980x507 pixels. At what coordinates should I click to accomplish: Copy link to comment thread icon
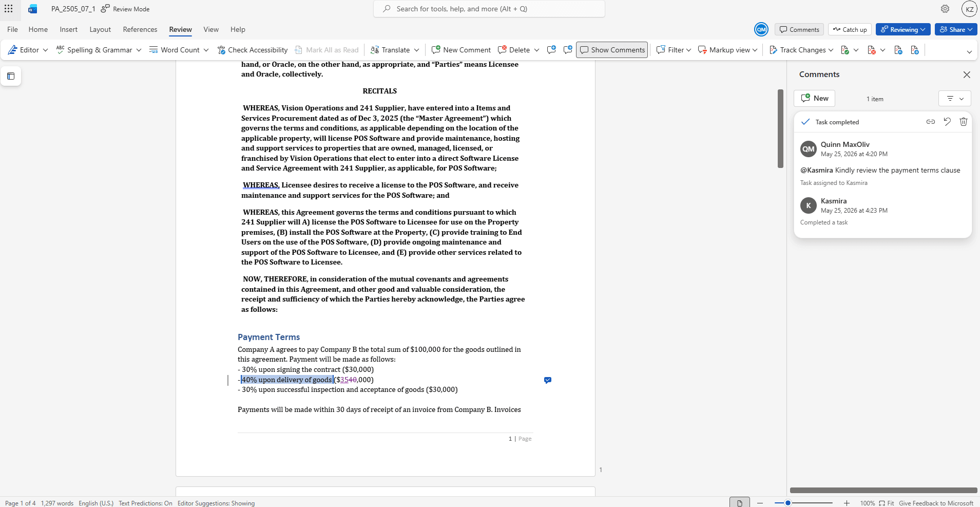click(x=931, y=122)
